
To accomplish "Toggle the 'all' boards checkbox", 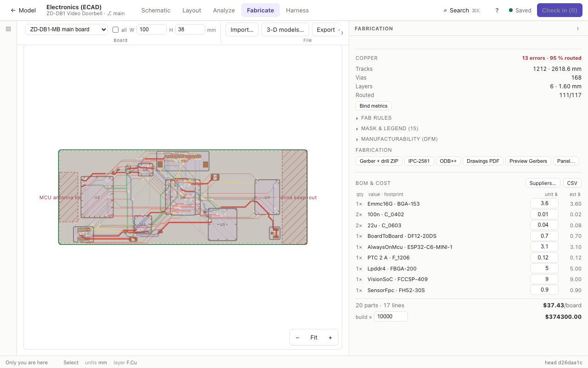I will tap(116, 30).
